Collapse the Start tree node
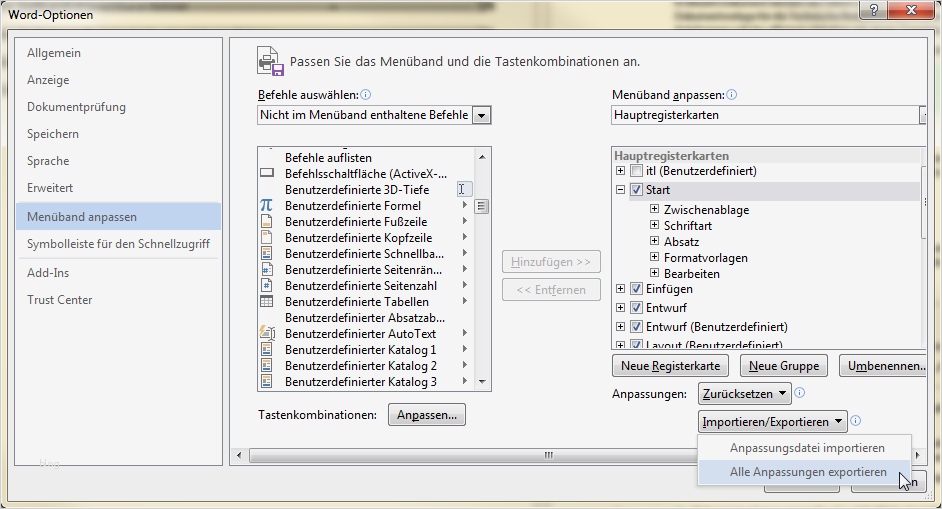 tap(621, 190)
